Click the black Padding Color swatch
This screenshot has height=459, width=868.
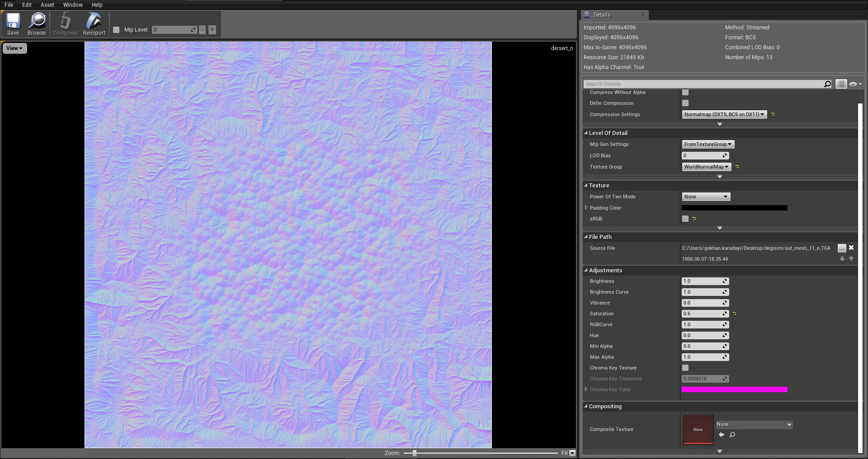coord(734,208)
